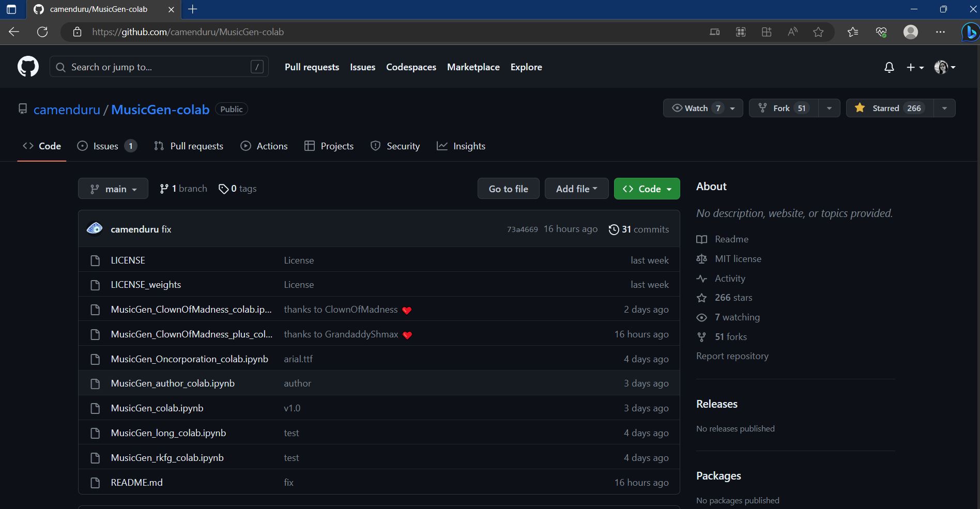Click the history clock icon for commits
This screenshot has height=509, width=980.
tap(614, 229)
